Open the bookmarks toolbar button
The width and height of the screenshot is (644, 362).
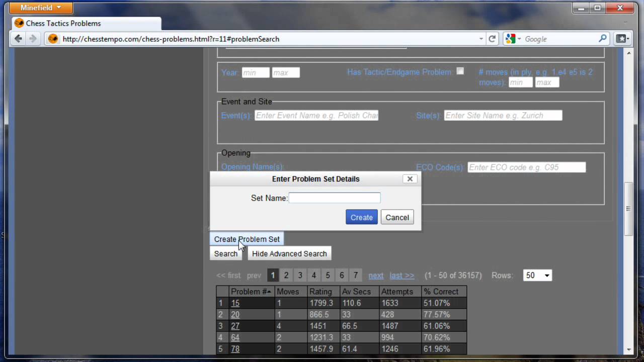622,39
